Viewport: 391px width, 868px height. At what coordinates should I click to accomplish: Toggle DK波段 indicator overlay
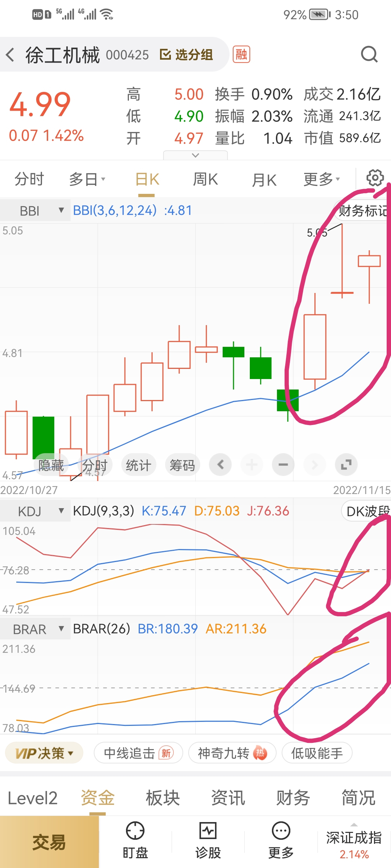367,511
